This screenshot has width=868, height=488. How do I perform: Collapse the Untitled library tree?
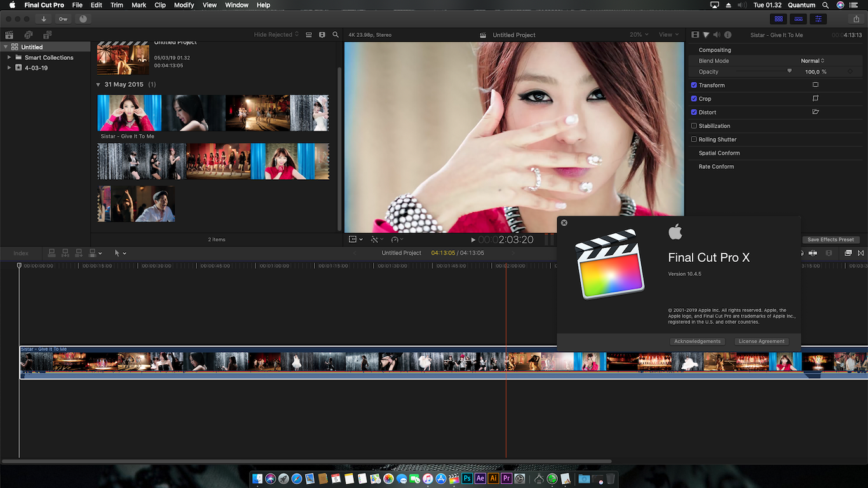(x=5, y=47)
